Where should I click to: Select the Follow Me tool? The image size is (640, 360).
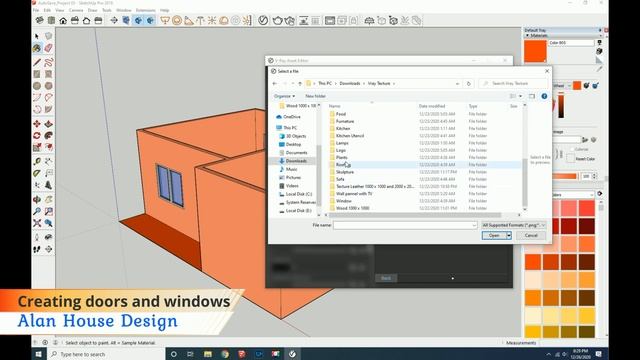point(49,136)
